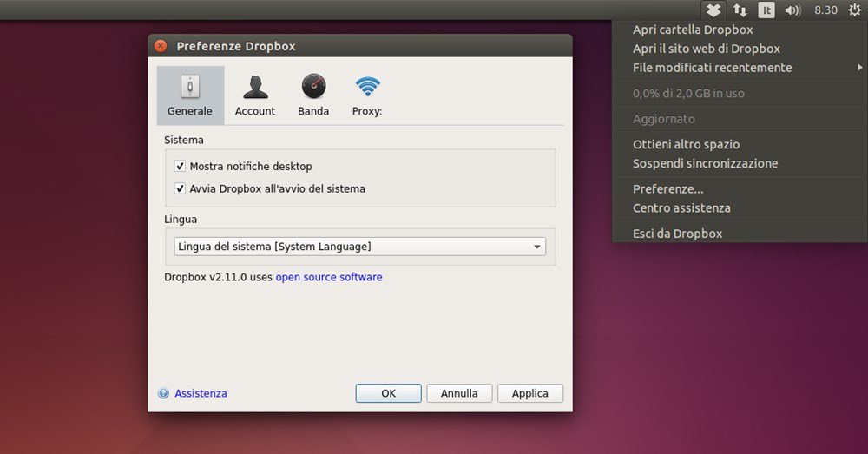
Task: Uncheck 'Avvia Dropbox all'avvio del sistema'
Action: pos(181,188)
